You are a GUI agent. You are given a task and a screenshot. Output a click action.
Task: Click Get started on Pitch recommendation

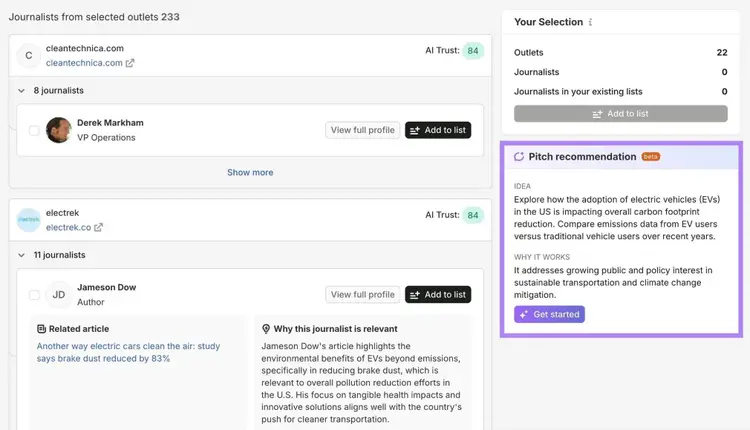point(549,314)
